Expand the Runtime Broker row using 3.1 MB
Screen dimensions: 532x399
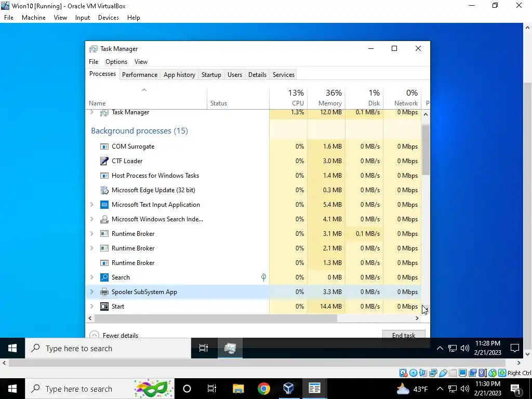tap(91, 234)
